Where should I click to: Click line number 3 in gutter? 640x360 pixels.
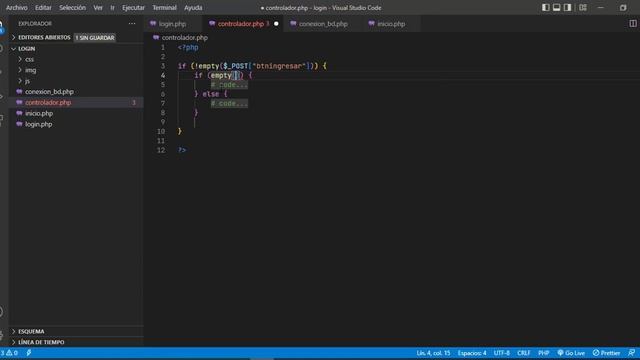pyautogui.click(x=163, y=66)
